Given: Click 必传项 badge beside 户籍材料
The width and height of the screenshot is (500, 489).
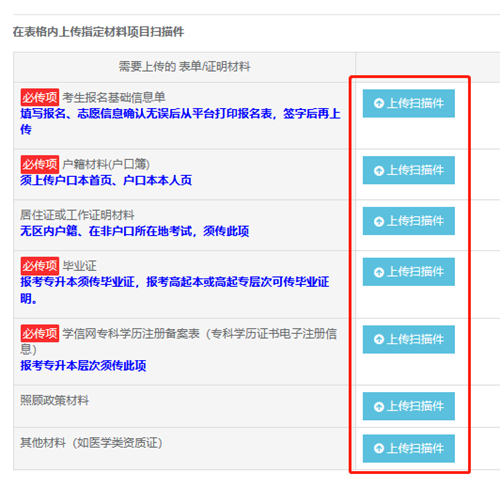Looking at the screenshot, I should 40,164.
